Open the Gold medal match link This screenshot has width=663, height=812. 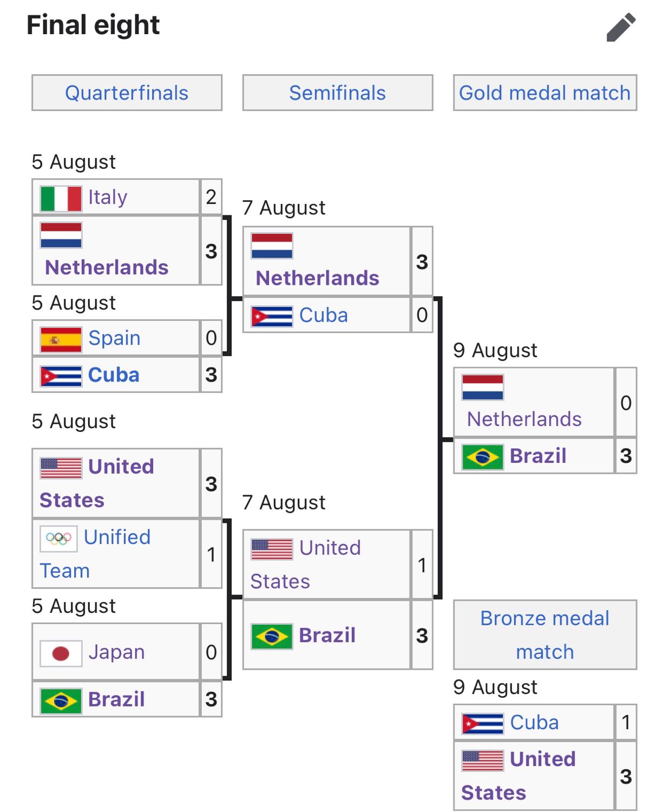point(544,93)
